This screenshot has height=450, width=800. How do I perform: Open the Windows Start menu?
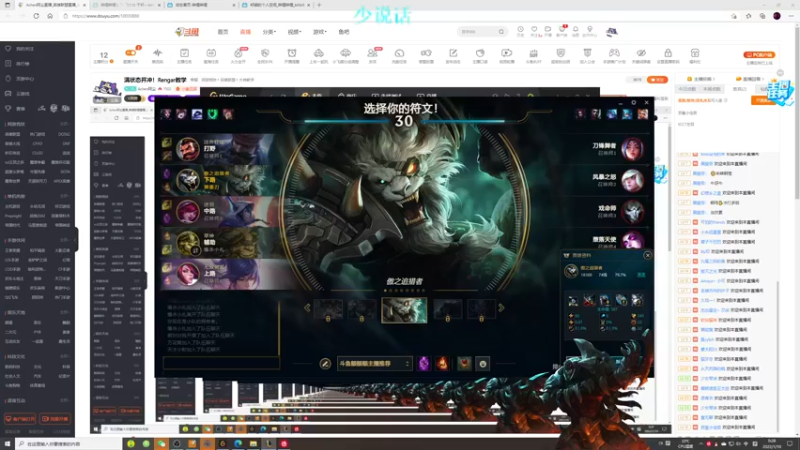[x=7, y=444]
